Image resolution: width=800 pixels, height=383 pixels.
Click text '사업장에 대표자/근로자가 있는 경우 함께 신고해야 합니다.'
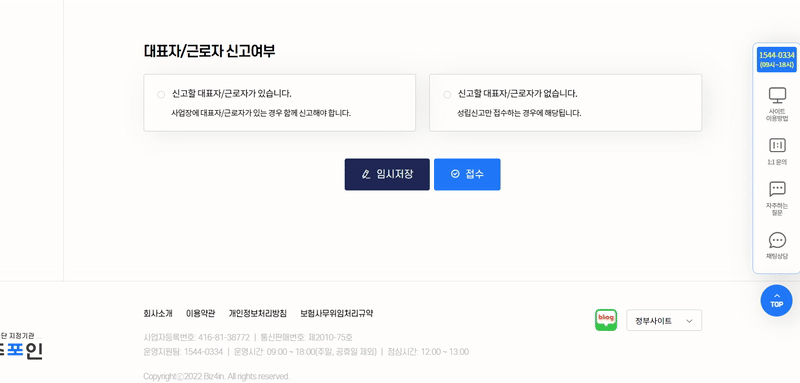(x=261, y=113)
